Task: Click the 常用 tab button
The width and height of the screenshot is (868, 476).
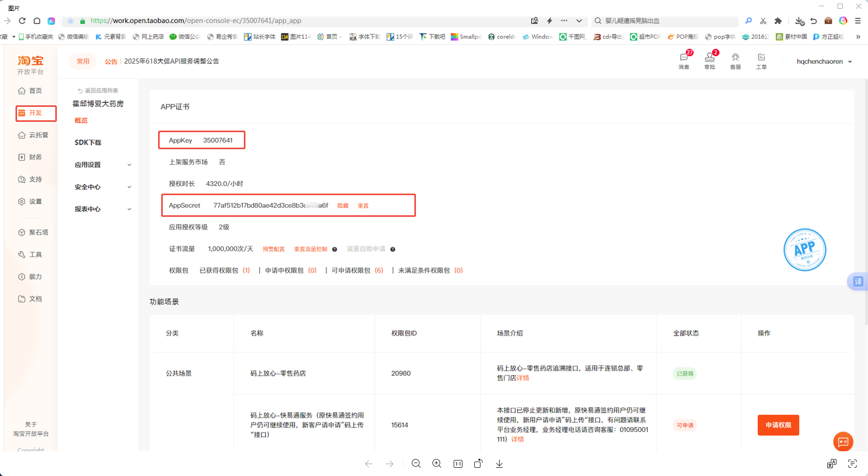Action: click(x=83, y=61)
